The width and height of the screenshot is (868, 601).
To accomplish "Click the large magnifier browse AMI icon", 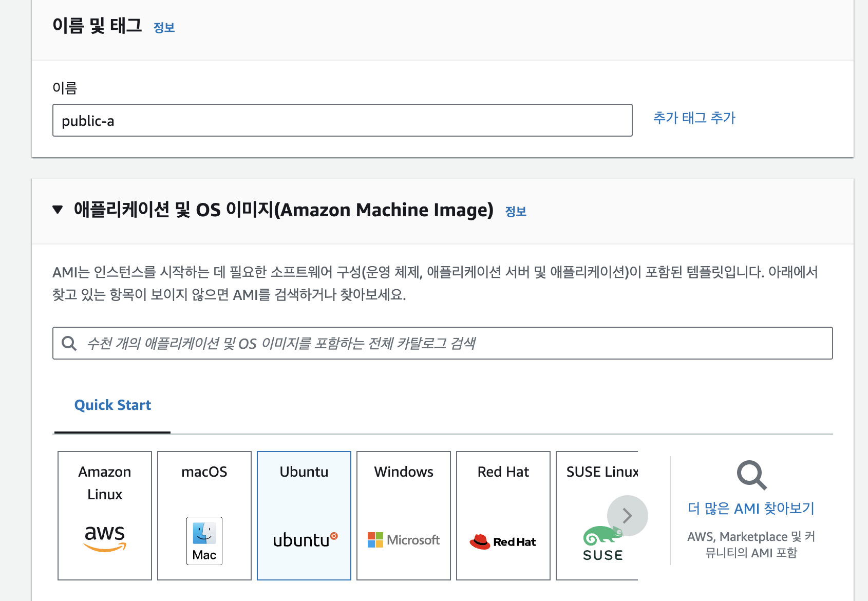I will [x=751, y=475].
